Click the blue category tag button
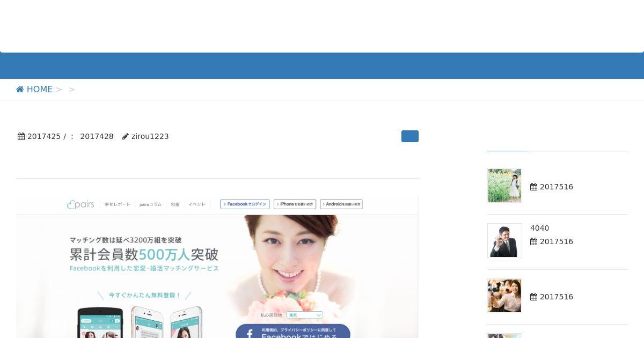 point(410,136)
